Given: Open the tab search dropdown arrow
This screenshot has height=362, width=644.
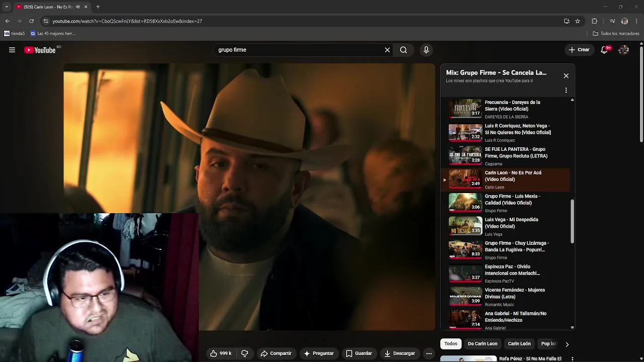Looking at the screenshot, I should tap(6, 7).
